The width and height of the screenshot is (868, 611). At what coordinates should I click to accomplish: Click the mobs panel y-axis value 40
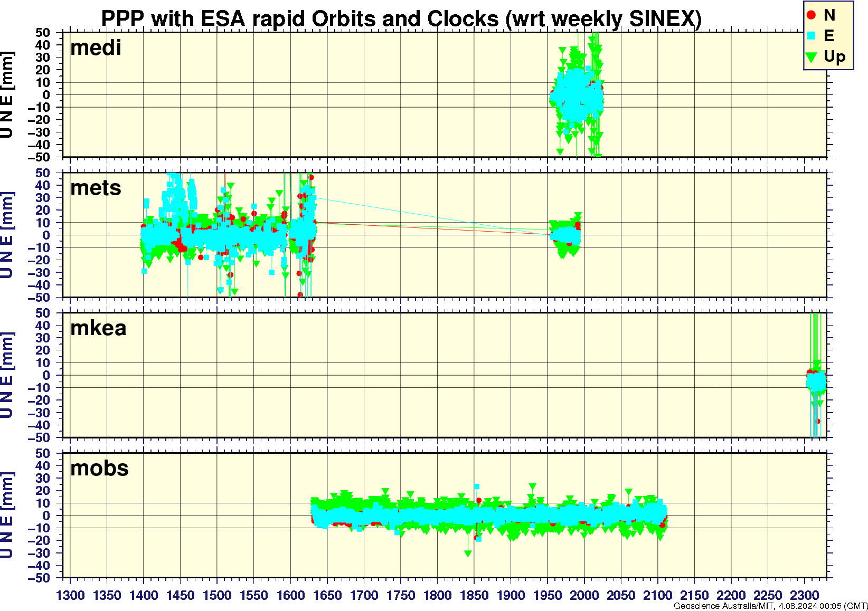point(43,466)
